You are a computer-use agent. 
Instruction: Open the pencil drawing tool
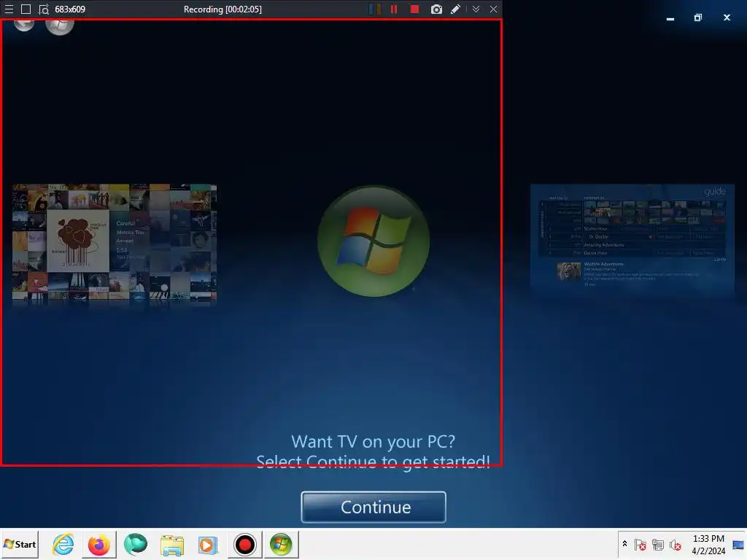[x=455, y=9]
